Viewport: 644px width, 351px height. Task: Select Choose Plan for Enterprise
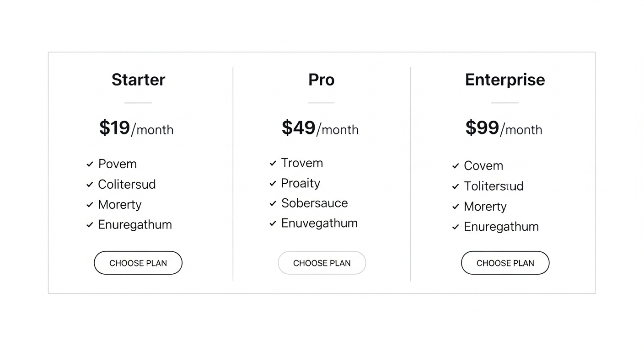point(505,263)
